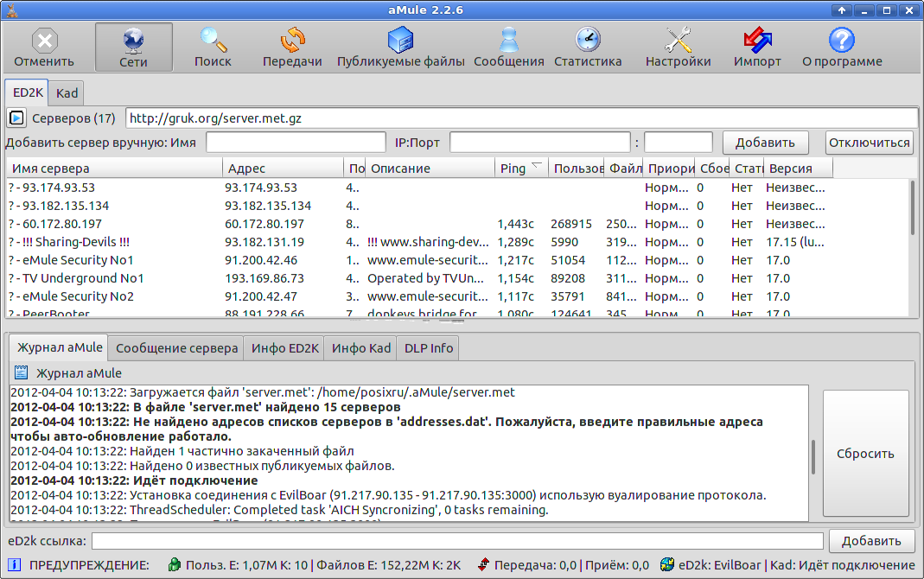Open the Инфо ED2K tab

[285, 348]
